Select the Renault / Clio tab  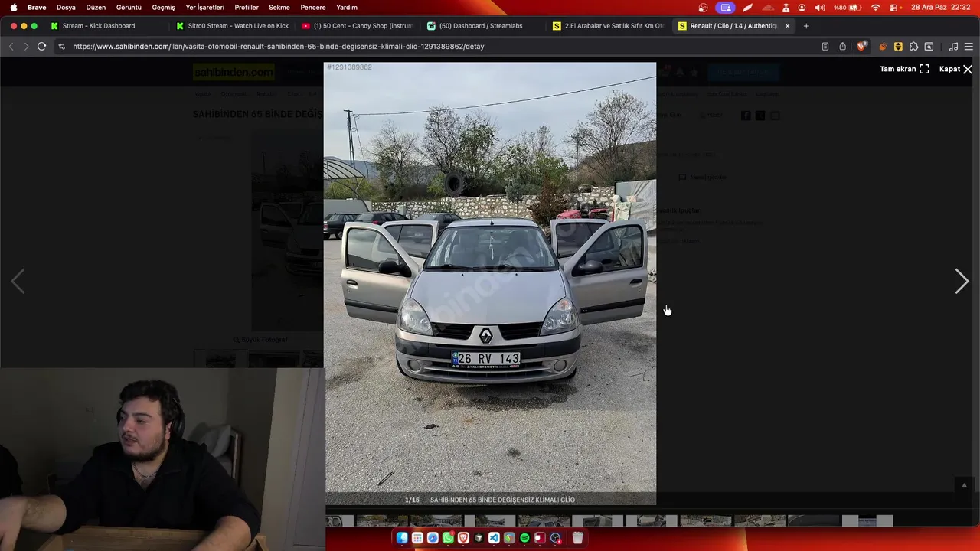pos(733,26)
